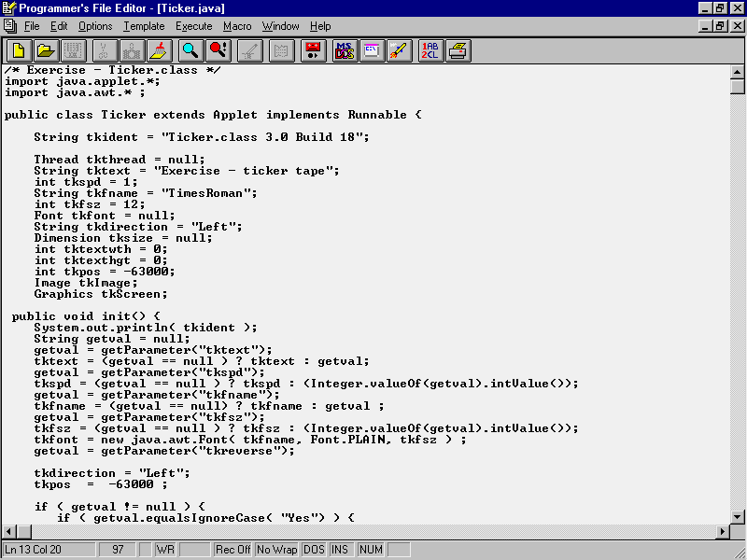Toggle the INS insert mode indicator
Screen dimensions: 747x560
pyautogui.click(x=340, y=550)
